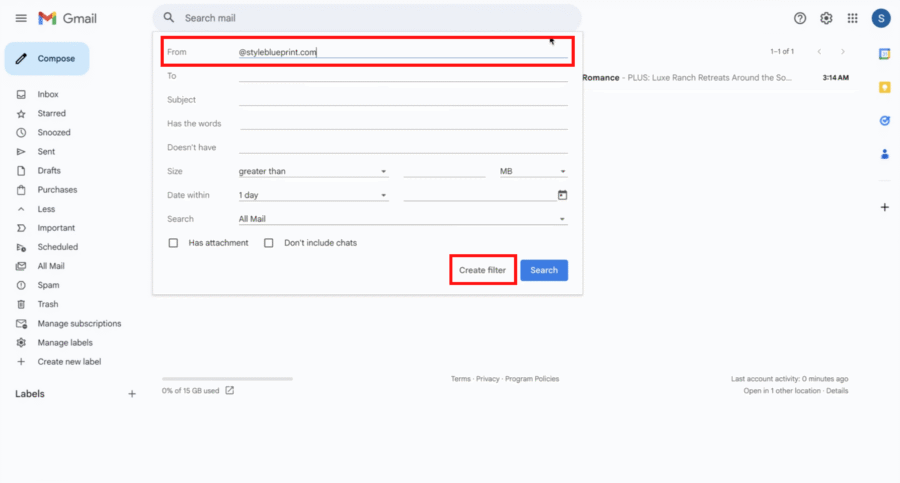This screenshot has width=900, height=483.
Task: Open the storage management link icon
Action: coord(230,391)
